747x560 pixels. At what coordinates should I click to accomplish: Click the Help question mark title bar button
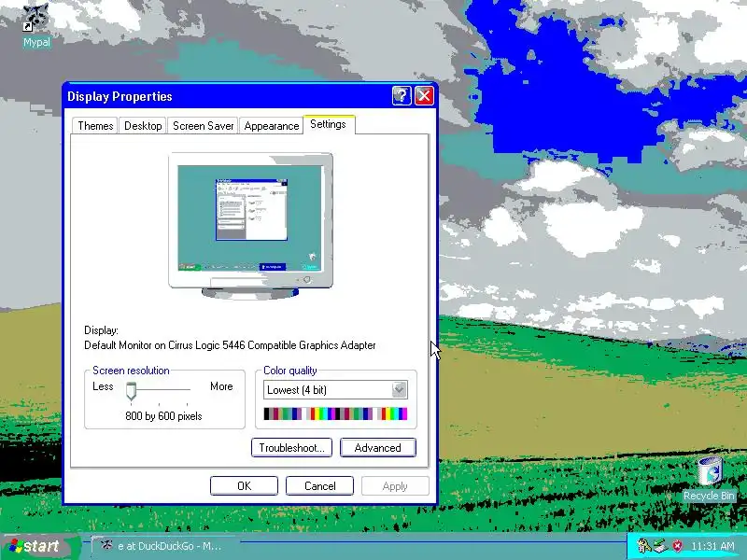click(402, 96)
